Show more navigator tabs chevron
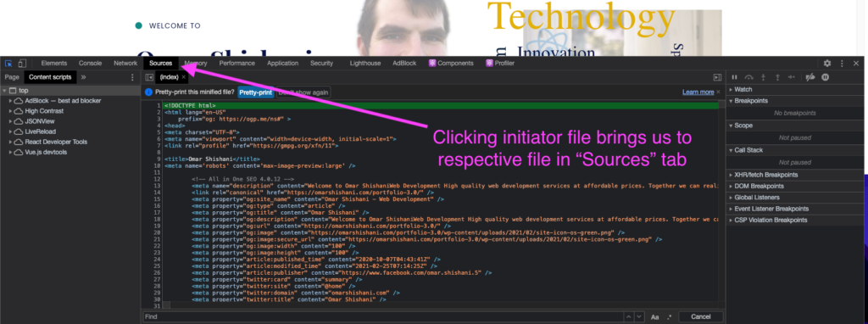Screen dimensions: 868x324 coord(84,77)
